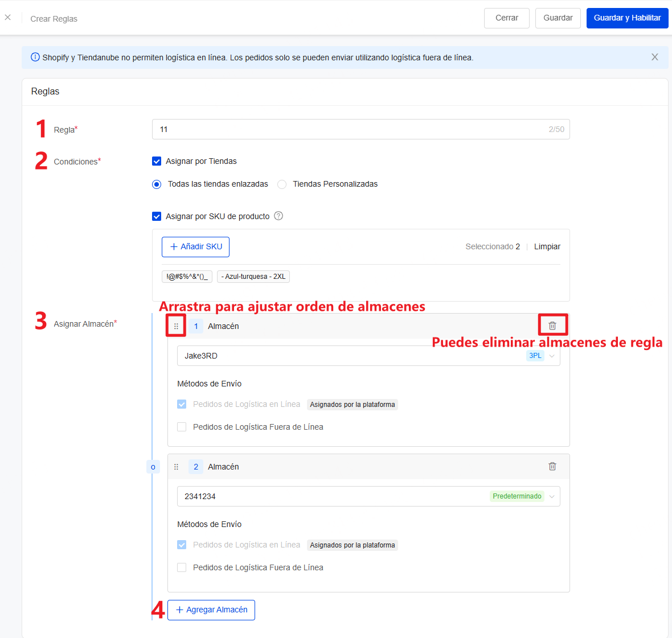
Task: Click Añadir SKU
Action: (195, 246)
